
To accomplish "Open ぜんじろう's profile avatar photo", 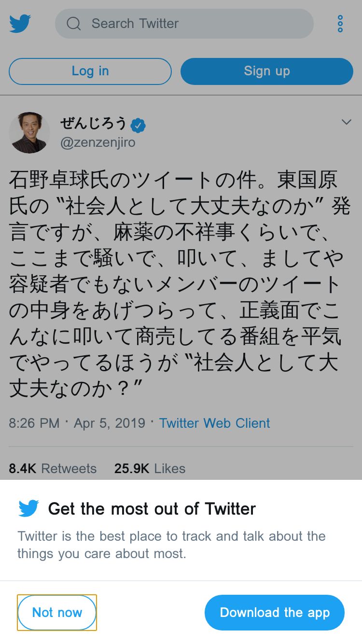I will [x=29, y=133].
